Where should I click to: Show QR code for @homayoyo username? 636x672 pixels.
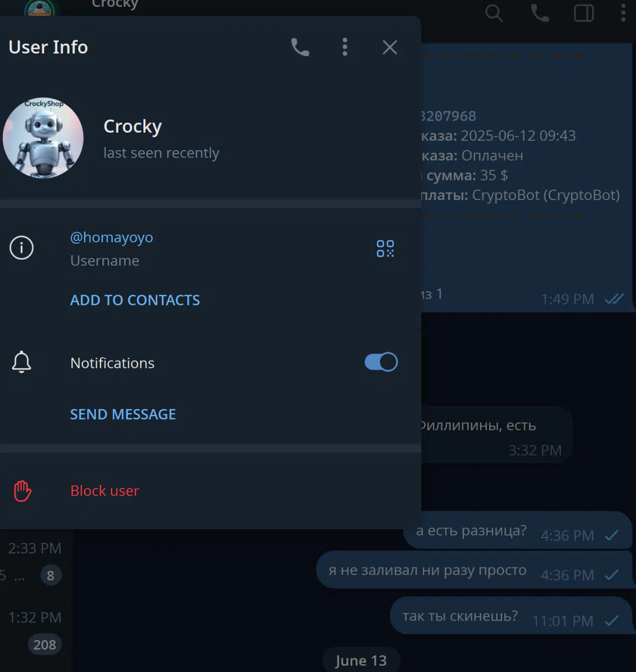coord(385,248)
